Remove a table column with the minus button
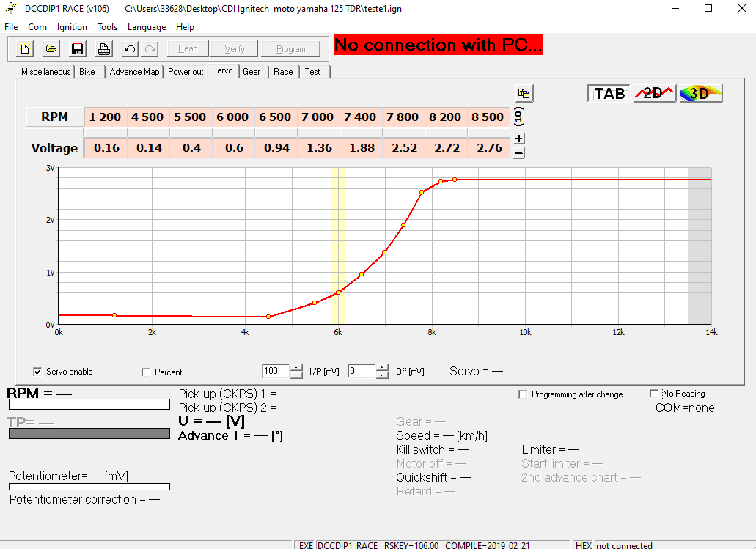This screenshot has height=549, width=756. (x=519, y=153)
